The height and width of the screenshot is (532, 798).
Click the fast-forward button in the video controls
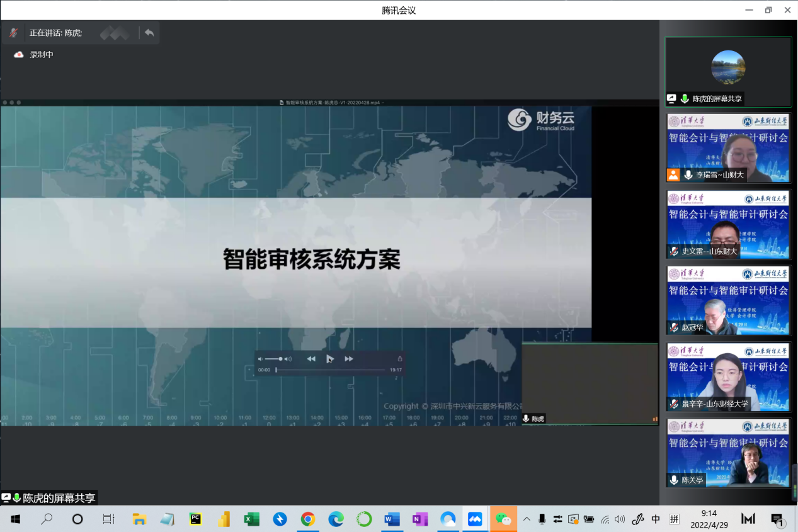point(348,359)
